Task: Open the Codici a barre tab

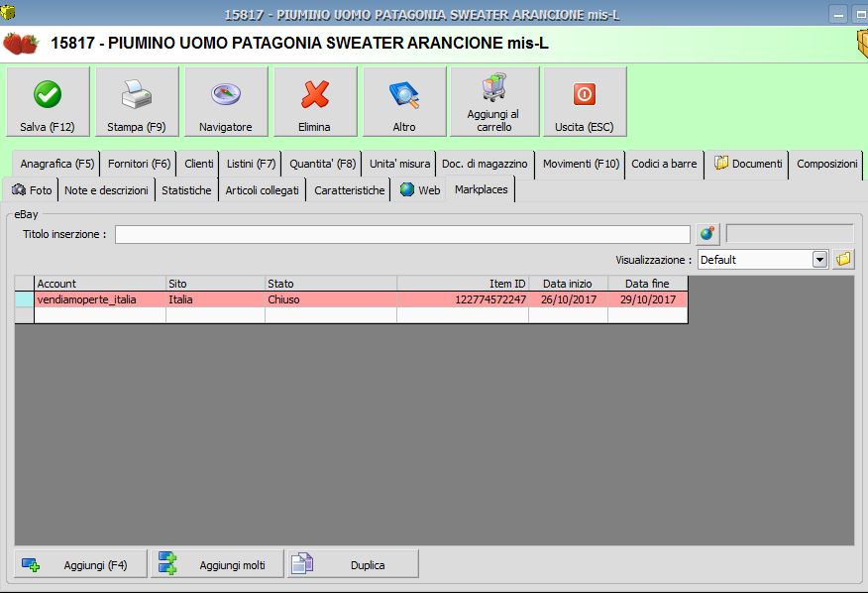Action: (664, 164)
